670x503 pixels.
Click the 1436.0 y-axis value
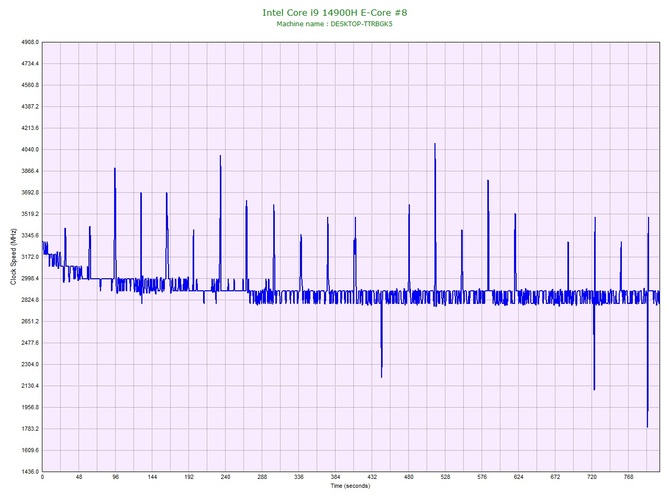pyautogui.click(x=30, y=472)
